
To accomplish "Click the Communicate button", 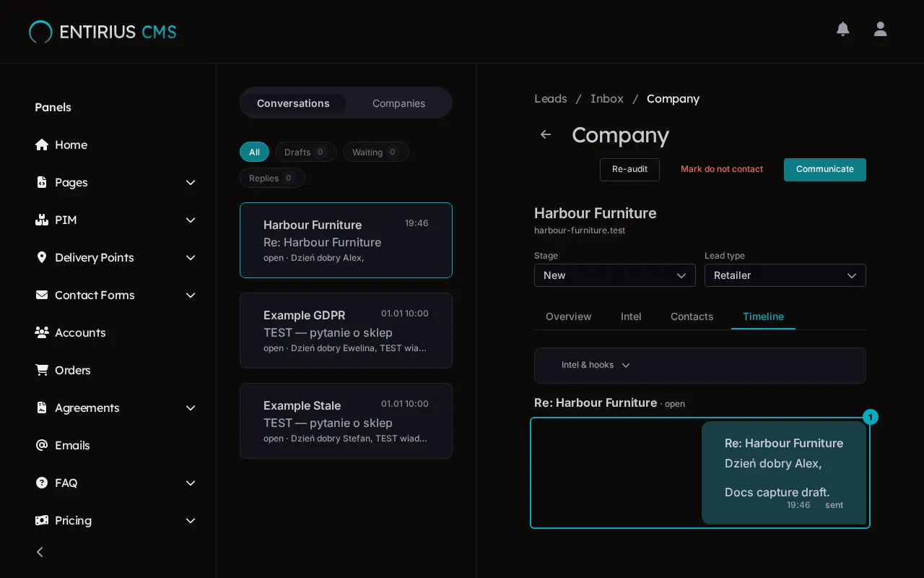I will pos(825,169).
